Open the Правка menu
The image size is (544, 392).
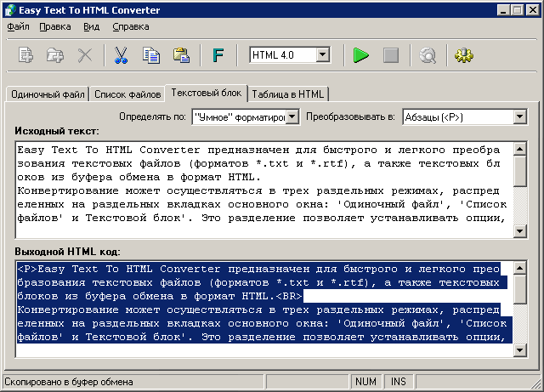click(x=55, y=26)
